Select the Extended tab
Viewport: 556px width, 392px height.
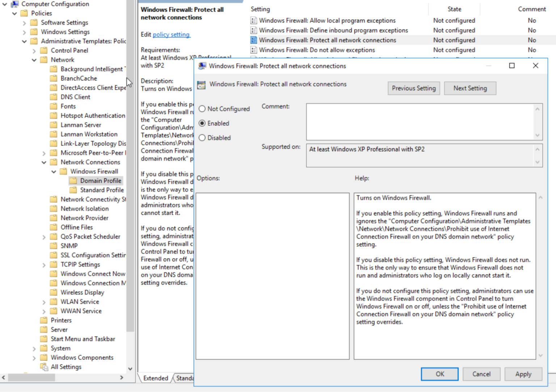155,378
